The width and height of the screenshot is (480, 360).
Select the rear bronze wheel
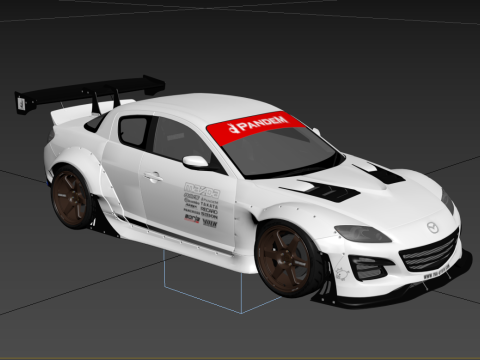click(x=72, y=198)
